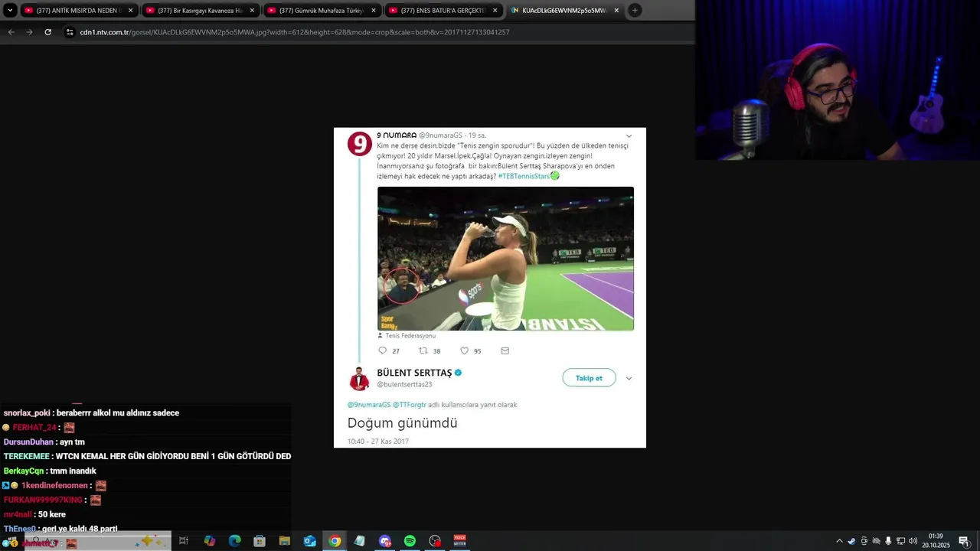Click DursunDuhan chat username
Image resolution: width=980 pixels, height=551 pixels.
point(28,442)
